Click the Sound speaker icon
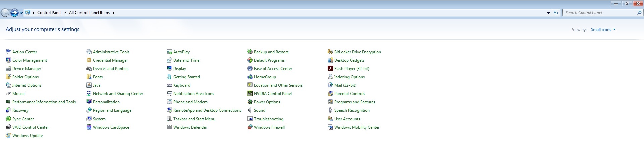Viewport: 644px width, 150px height. point(250,110)
